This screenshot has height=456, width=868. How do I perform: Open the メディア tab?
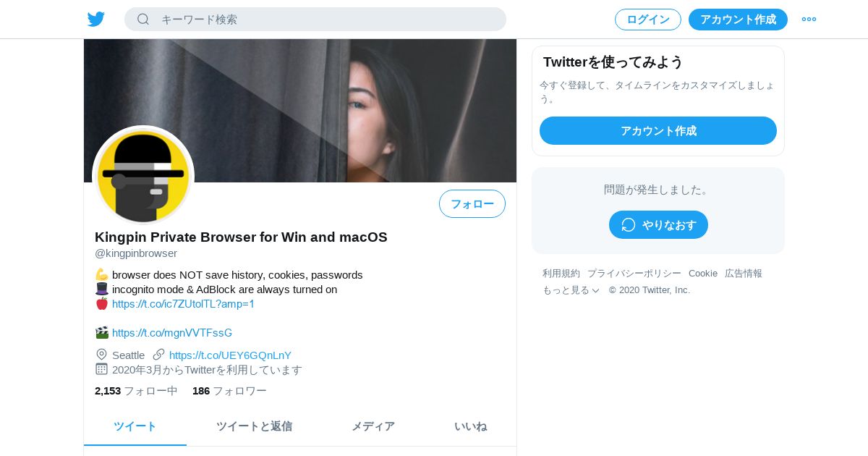[373, 426]
